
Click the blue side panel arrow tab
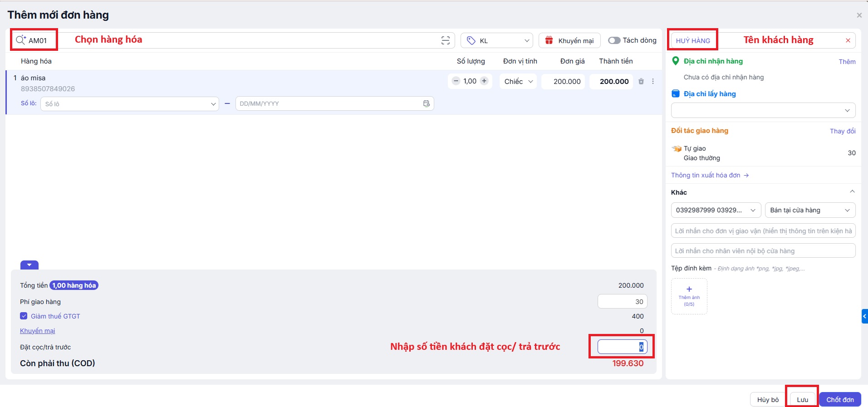[x=865, y=316]
